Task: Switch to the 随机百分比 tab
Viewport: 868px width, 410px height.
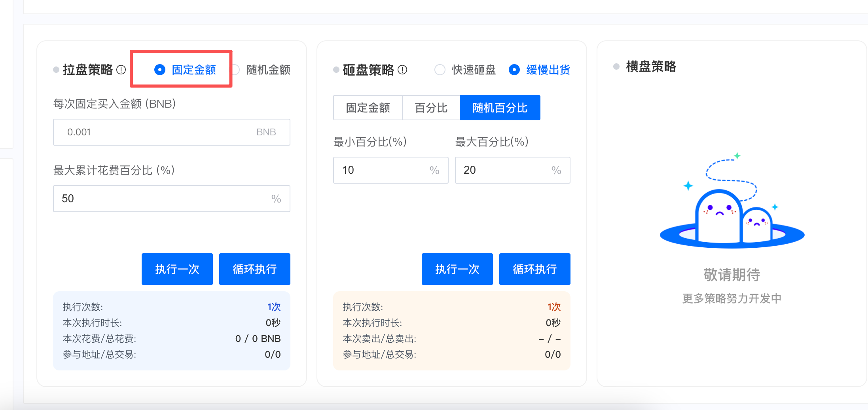Action: tap(500, 108)
